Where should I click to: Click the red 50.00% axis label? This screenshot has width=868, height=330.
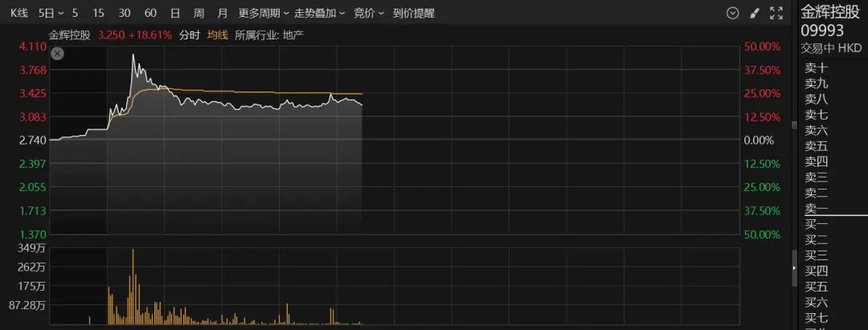coord(762,47)
